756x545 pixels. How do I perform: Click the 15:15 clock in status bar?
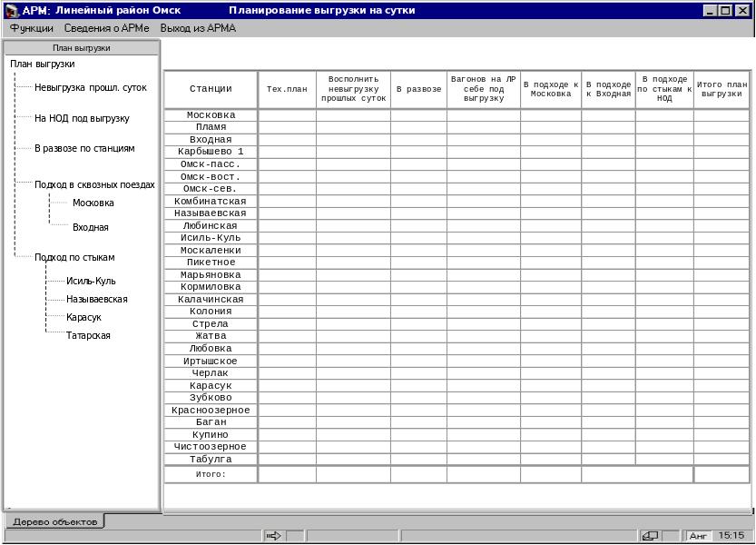731,535
